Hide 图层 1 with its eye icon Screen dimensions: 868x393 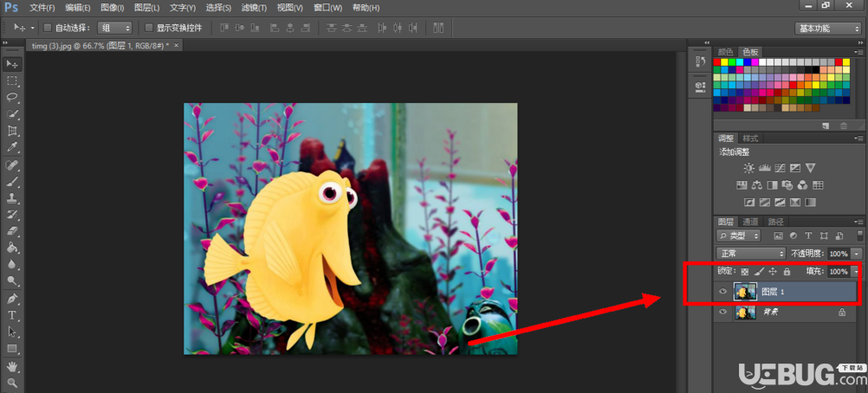pos(722,292)
